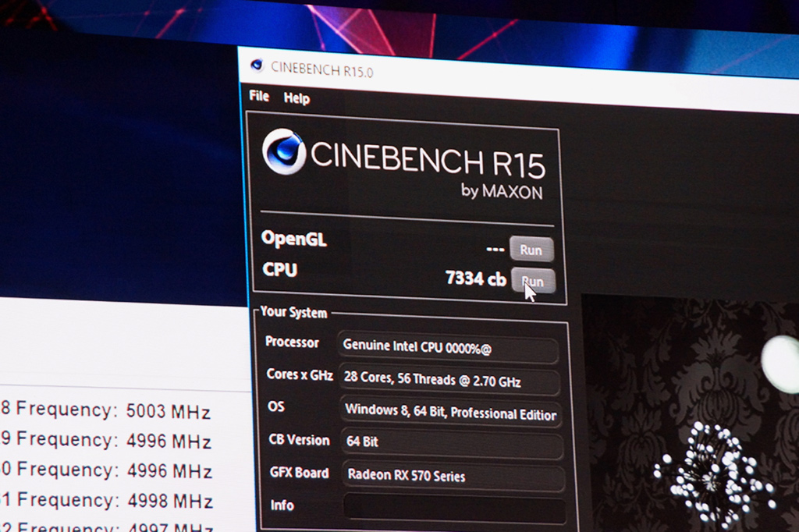Click the 'Processor' label
Screen dimensions: 799x532
[292, 342]
